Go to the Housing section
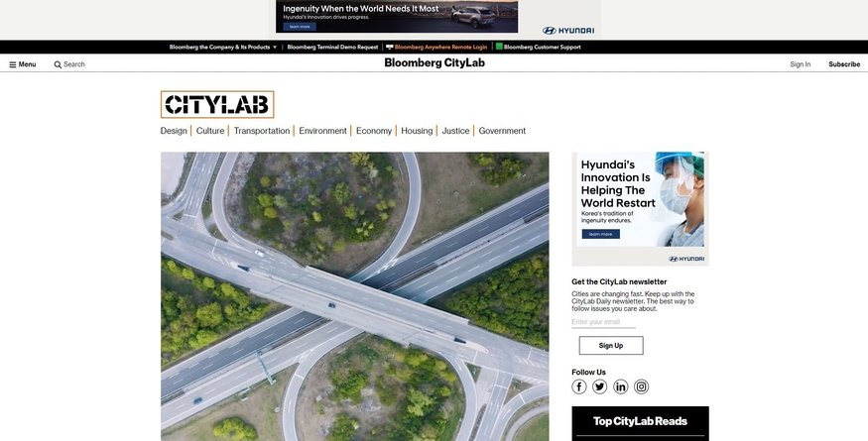The image size is (868, 441). 417,131
